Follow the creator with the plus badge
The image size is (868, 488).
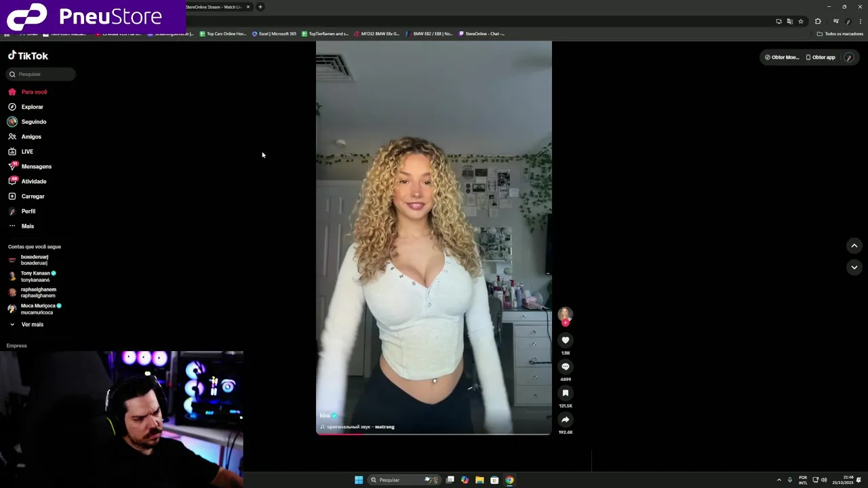coord(565,323)
